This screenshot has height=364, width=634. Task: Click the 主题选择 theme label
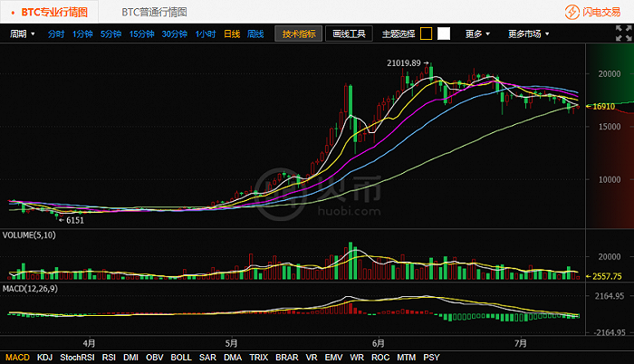(399, 34)
